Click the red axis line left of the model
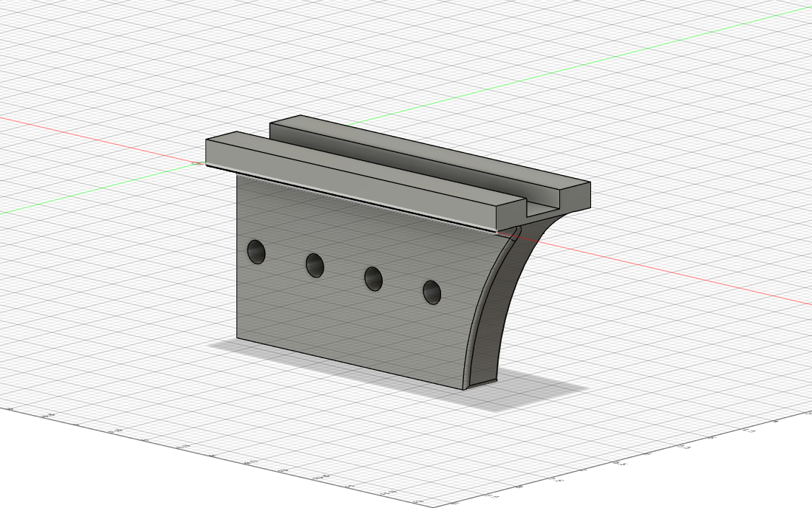Image resolution: width=812 pixels, height=508 pixels. [103, 140]
